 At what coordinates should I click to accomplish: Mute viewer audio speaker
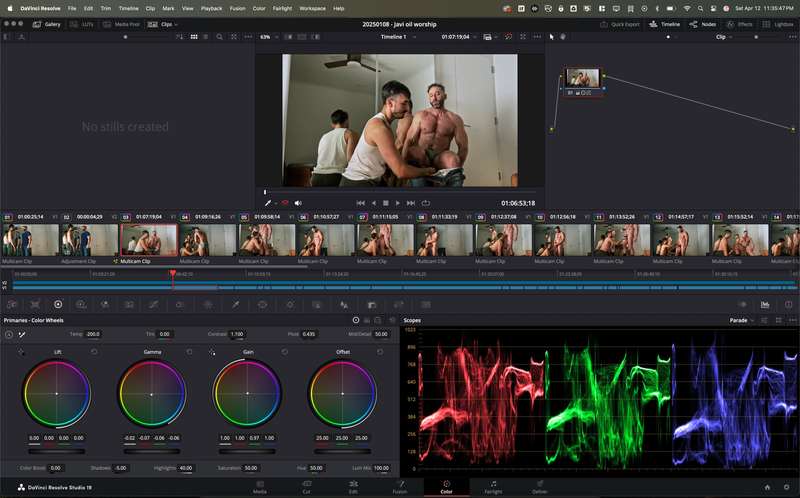point(298,203)
